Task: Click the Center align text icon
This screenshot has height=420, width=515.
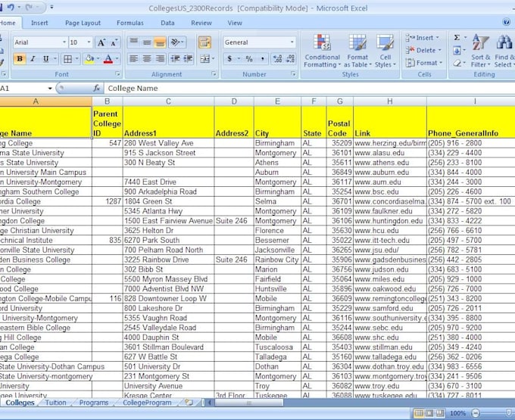Action: pyautogui.click(x=146, y=59)
